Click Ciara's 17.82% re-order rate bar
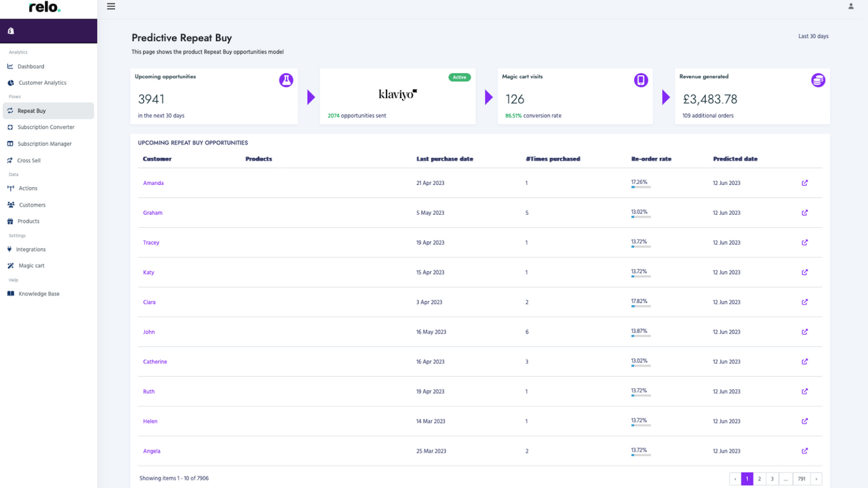This screenshot has width=868, height=488. click(x=641, y=306)
